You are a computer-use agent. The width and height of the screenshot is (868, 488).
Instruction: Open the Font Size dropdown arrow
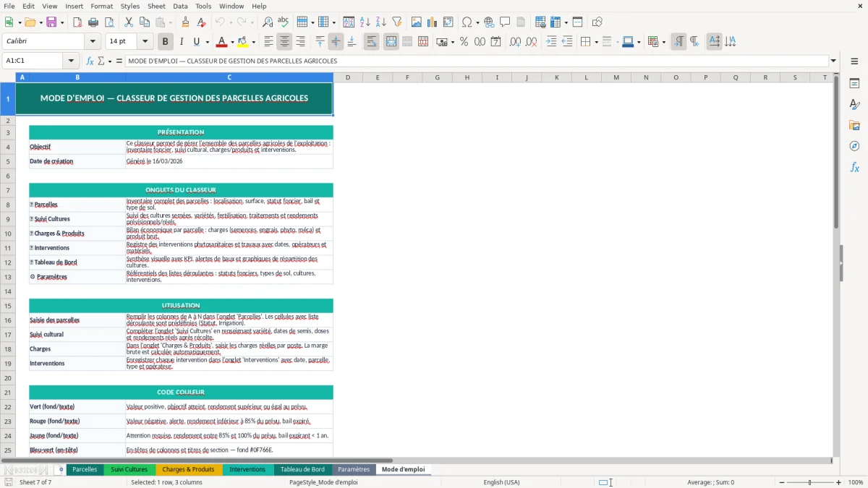pyautogui.click(x=145, y=42)
